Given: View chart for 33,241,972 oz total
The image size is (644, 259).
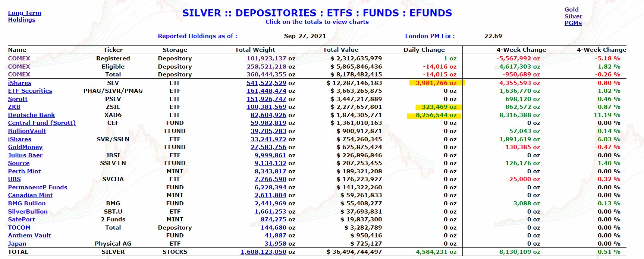Looking at the screenshot, I should click(268, 139).
